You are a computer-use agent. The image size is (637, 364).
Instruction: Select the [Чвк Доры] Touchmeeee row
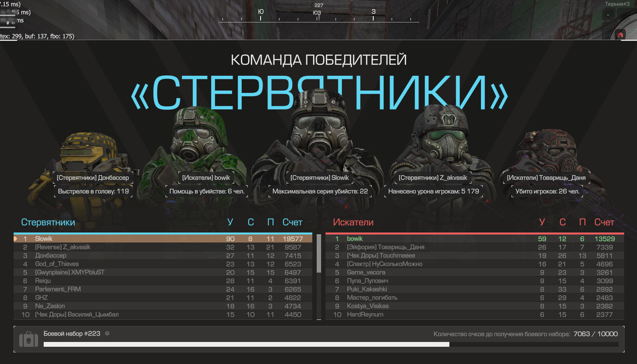point(475,255)
